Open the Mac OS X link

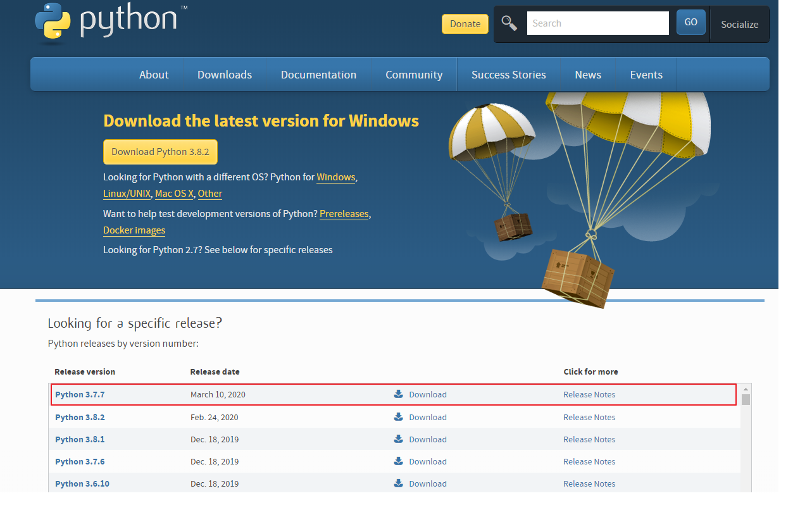click(x=174, y=194)
